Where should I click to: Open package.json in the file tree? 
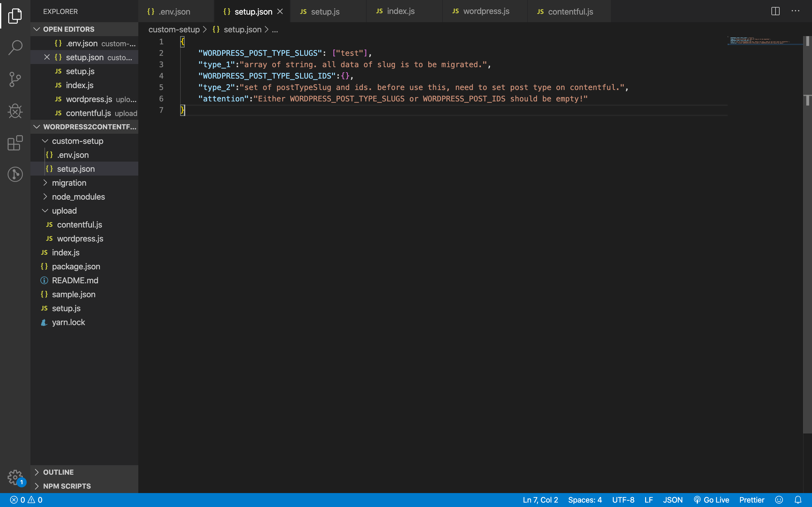[76, 266]
